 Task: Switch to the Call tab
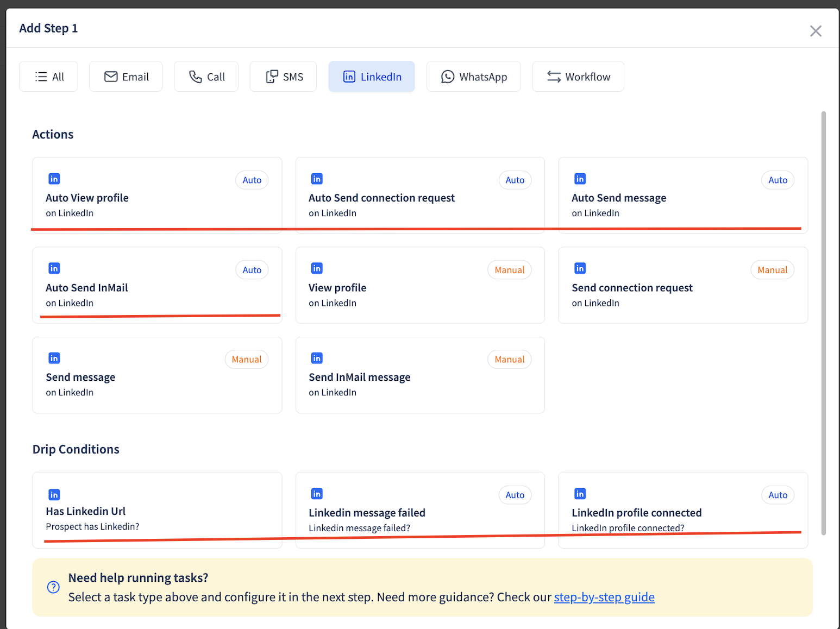(x=206, y=77)
